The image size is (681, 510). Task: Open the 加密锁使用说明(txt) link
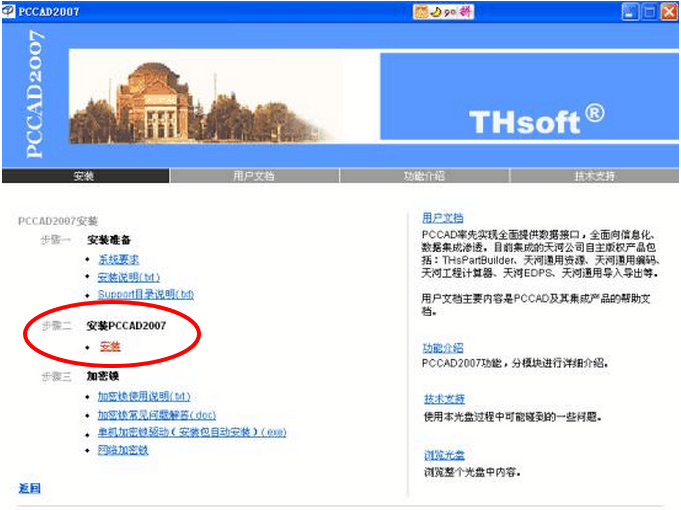[x=144, y=396]
